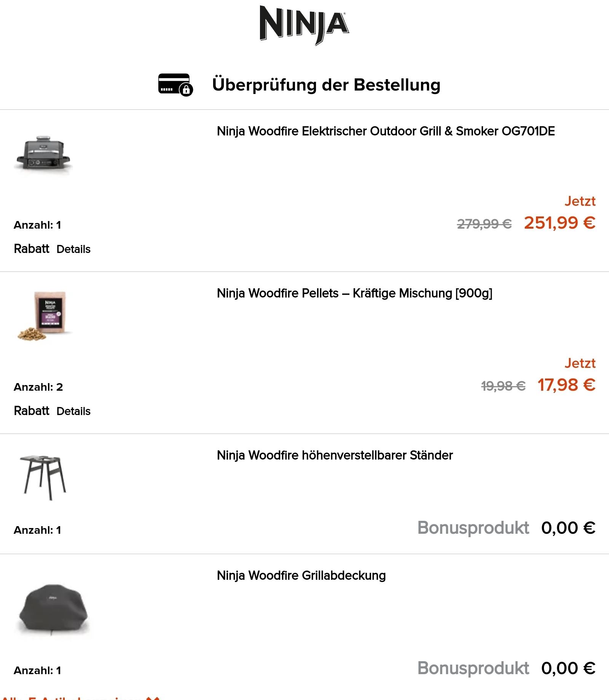Open Ninja Woodfire Outdoor Grill & Smoker title

point(386,131)
